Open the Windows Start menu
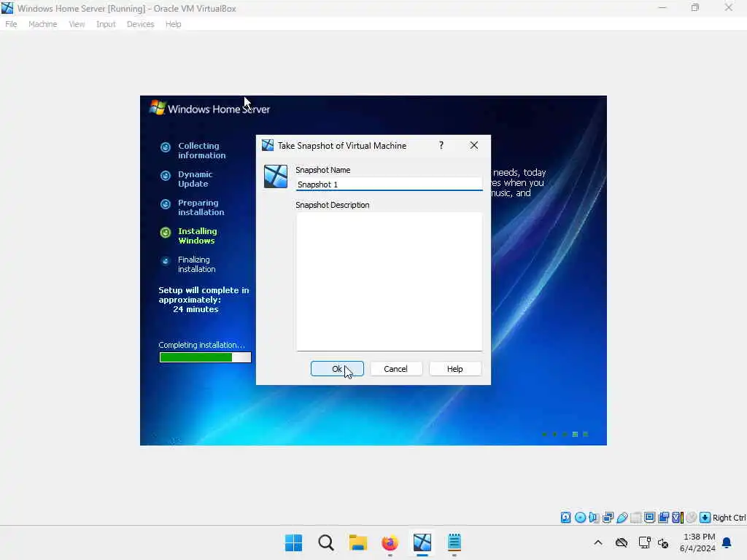 click(x=293, y=542)
